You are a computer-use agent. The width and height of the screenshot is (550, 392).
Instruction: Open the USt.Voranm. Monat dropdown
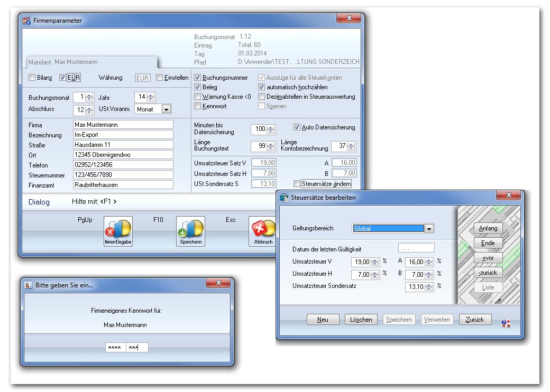pyautogui.click(x=166, y=109)
